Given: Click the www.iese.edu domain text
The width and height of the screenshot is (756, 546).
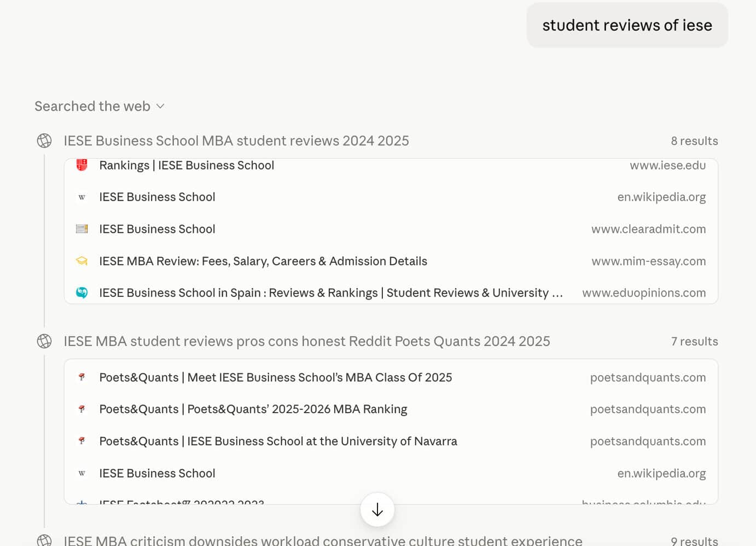Looking at the screenshot, I should 667,165.
